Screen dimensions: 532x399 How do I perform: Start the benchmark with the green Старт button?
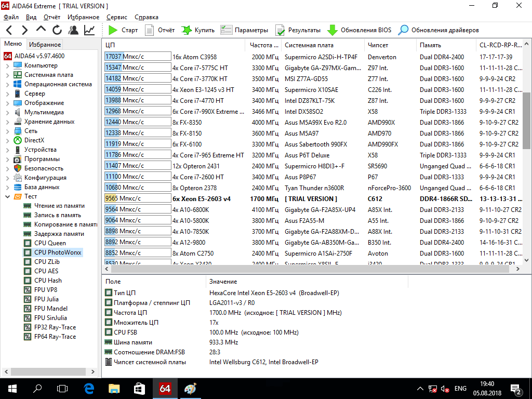pos(123,30)
